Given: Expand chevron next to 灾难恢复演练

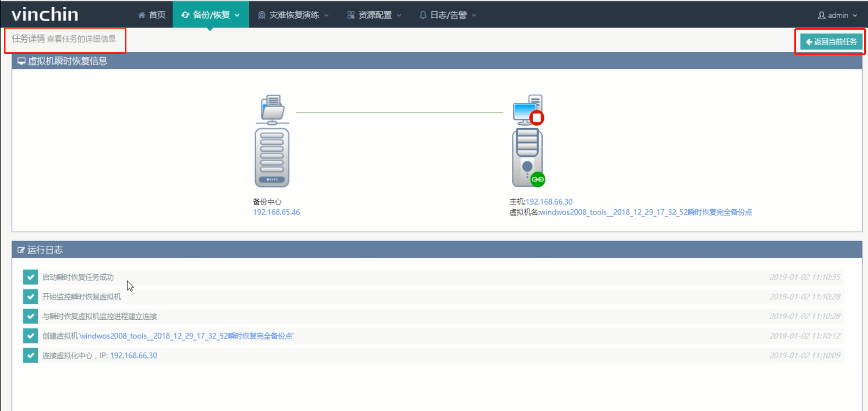Looking at the screenshot, I should click(327, 15).
